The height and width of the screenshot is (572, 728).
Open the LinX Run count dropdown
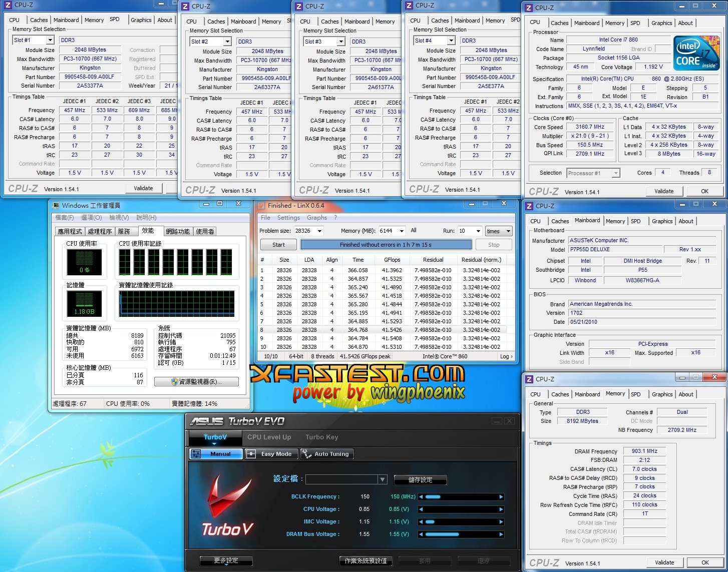pyautogui.click(x=478, y=231)
